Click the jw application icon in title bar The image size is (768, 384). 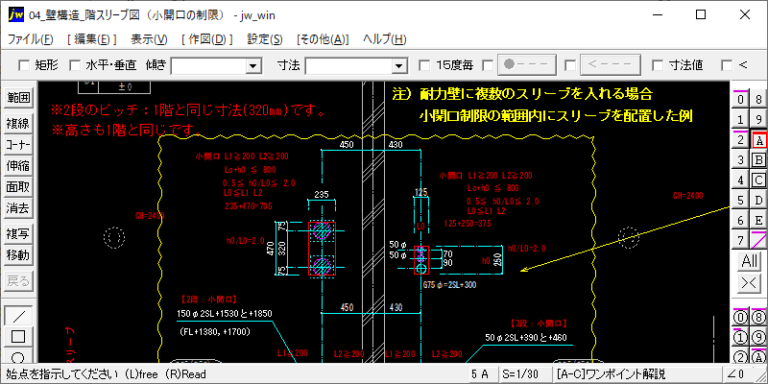pyautogui.click(x=16, y=15)
